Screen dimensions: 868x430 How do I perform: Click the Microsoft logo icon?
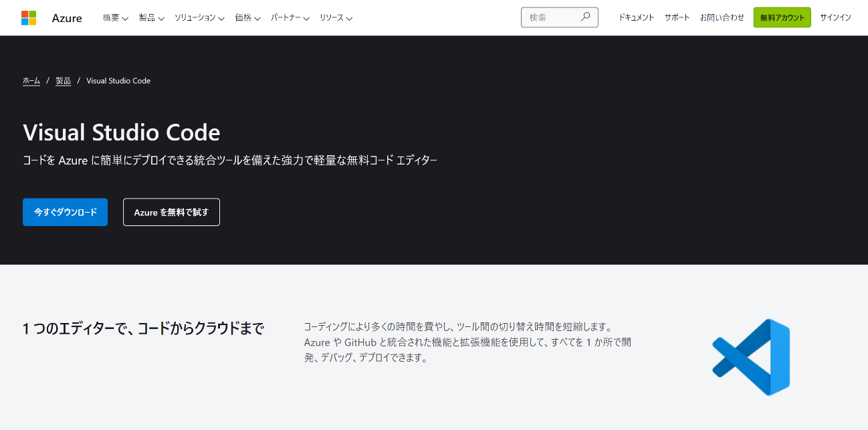[29, 18]
